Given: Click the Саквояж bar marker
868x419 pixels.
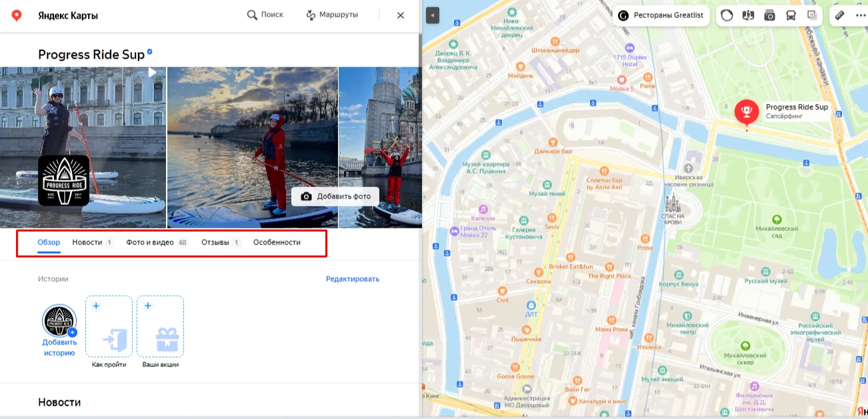Looking at the screenshot, I should click(x=537, y=272).
